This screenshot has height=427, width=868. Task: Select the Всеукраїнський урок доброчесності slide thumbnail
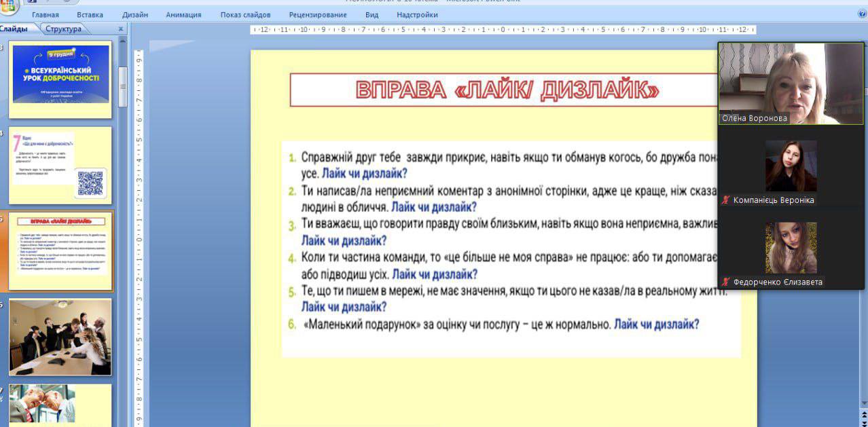click(x=60, y=78)
